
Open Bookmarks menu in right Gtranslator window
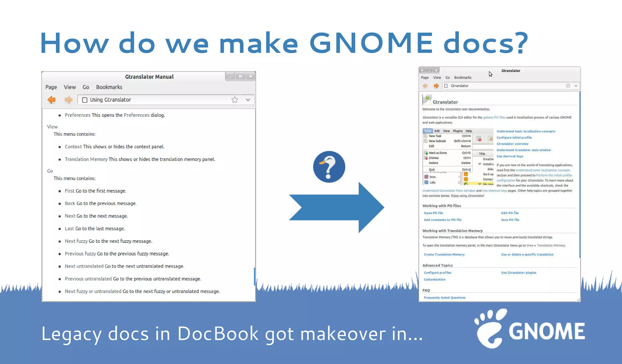pos(463,78)
